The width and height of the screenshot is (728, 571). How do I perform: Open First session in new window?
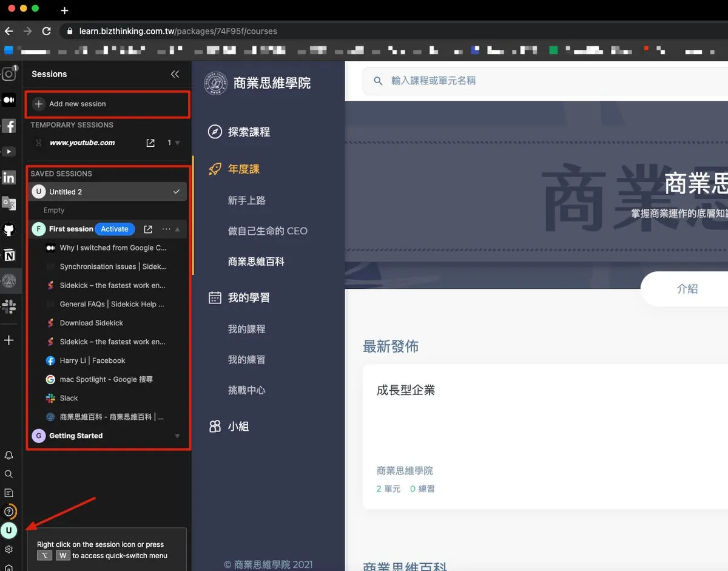148,229
